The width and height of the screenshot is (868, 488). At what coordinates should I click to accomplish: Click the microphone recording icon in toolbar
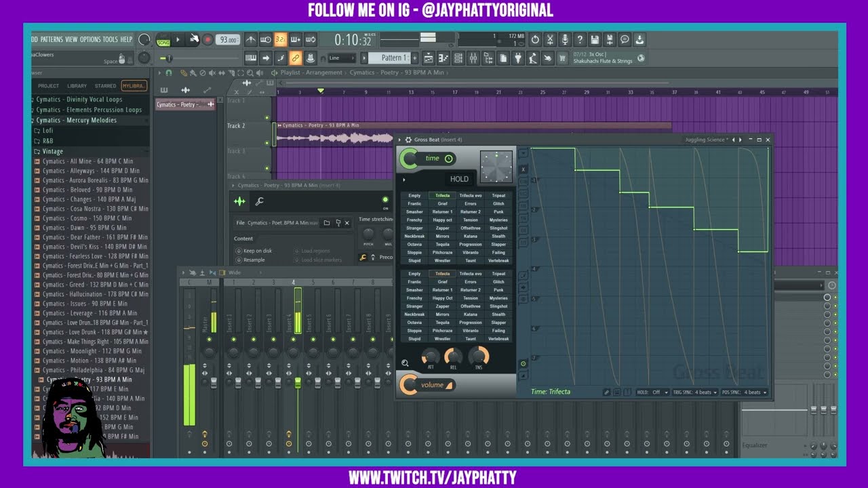[x=565, y=40]
